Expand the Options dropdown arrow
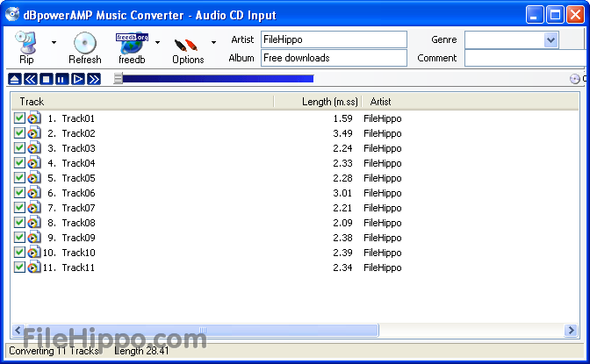This screenshot has width=590, height=364. click(x=213, y=42)
